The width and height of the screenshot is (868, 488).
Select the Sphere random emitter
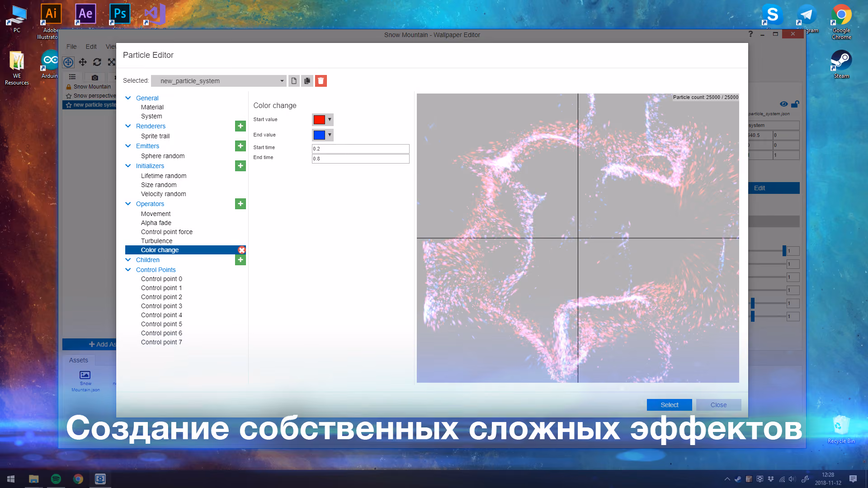tap(163, 156)
